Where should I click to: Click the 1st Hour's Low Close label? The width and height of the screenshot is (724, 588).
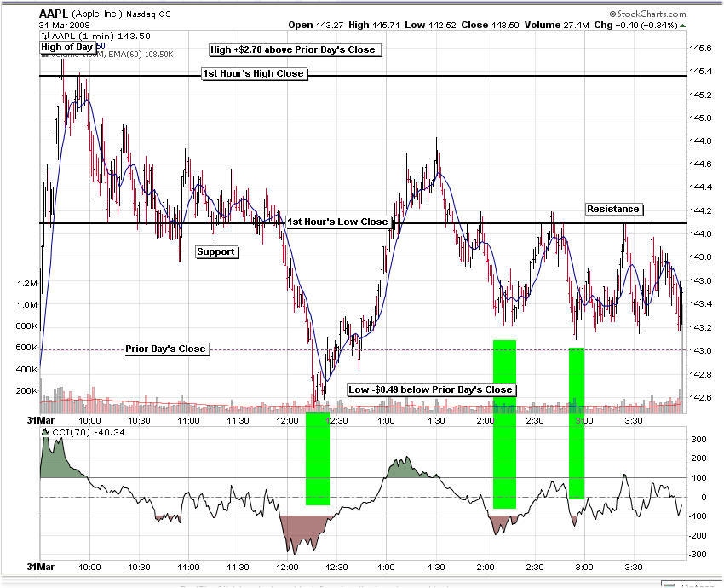coord(339,222)
